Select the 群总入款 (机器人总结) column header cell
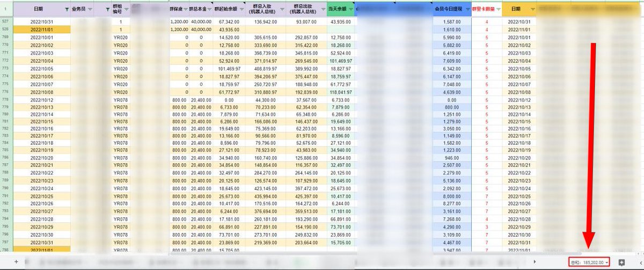Viewport: 644px width, 270px height. [x=265, y=10]
